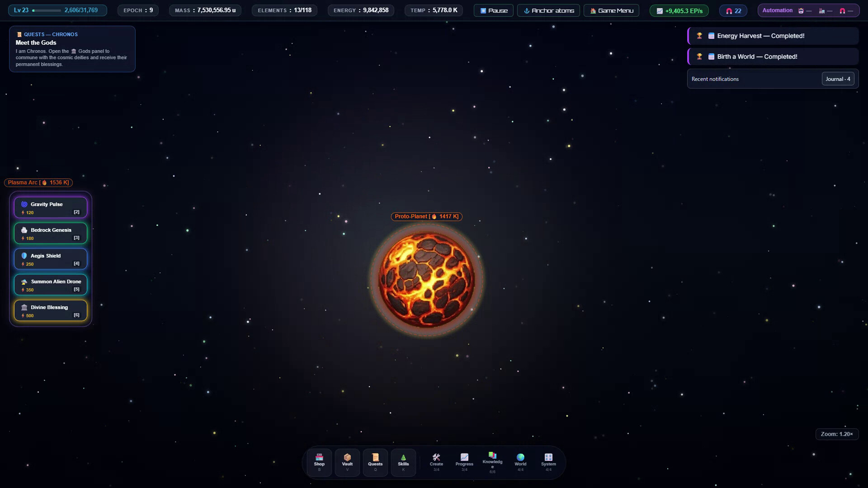Expand the Knowledge books group
Screen dimensions: 868x488
coord(492,463)
